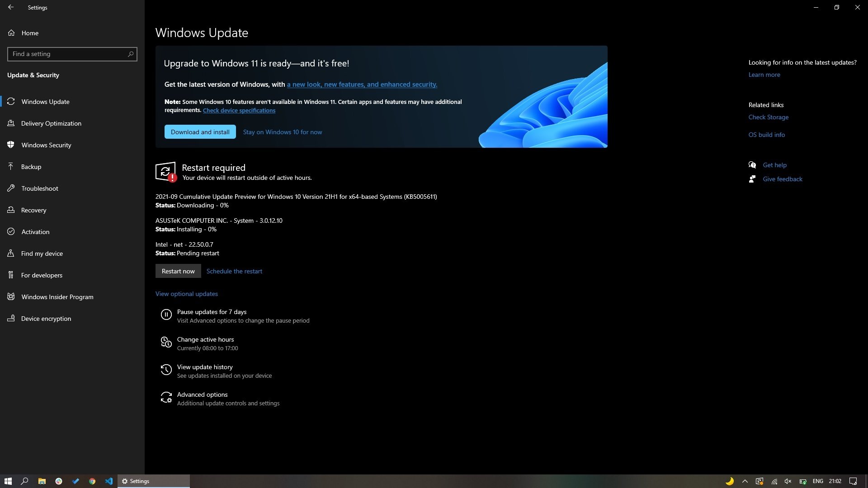Click the muted volume tray icon

(788, 481)
